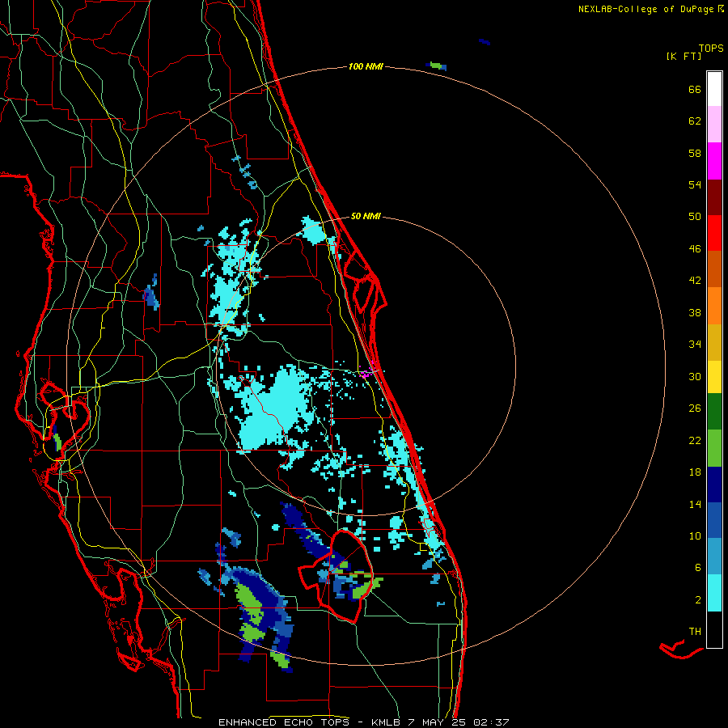728x728 pixels.
Task: Click the green-blue echo north of 100 NMI label
Action: point(437,66)
